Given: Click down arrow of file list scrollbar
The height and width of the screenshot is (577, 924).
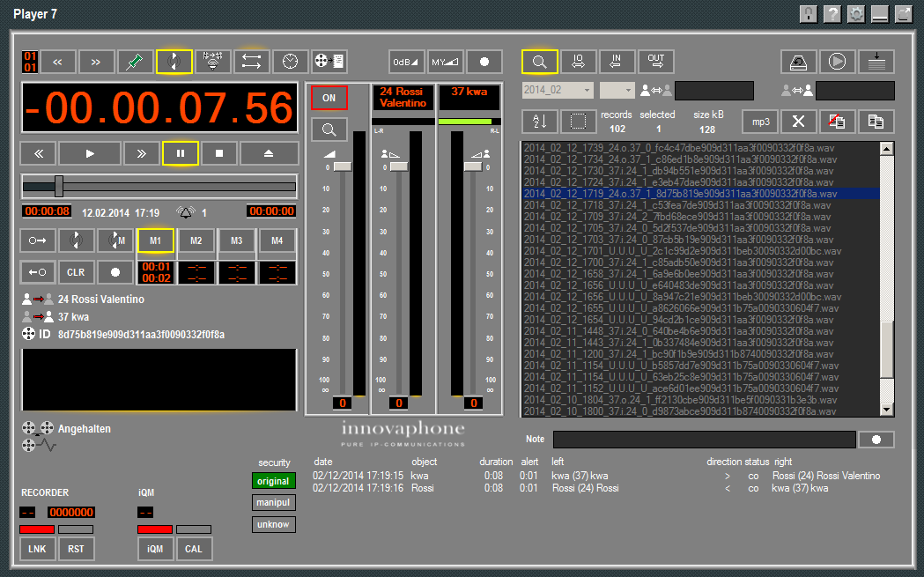Looking at the screenshot, I should point(887,409).
